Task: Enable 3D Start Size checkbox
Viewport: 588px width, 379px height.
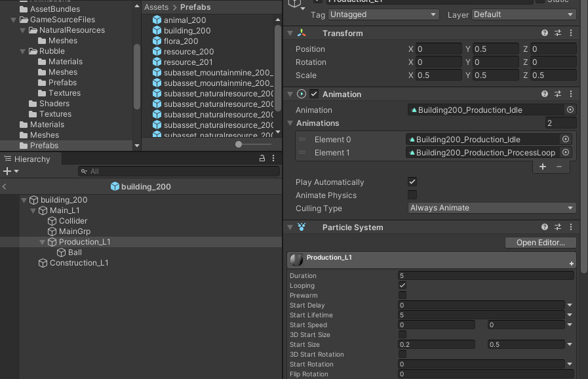Action: 402,334
